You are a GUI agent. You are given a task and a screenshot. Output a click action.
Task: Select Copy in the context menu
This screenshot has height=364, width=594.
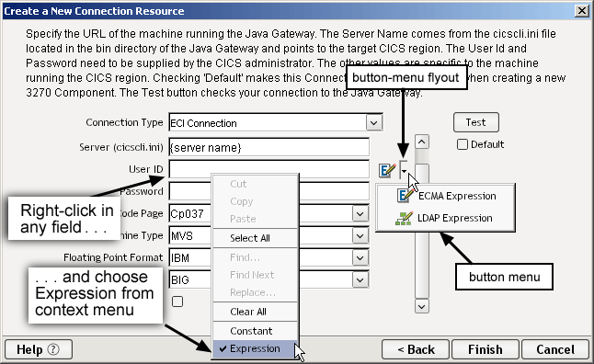pos(255,201)
